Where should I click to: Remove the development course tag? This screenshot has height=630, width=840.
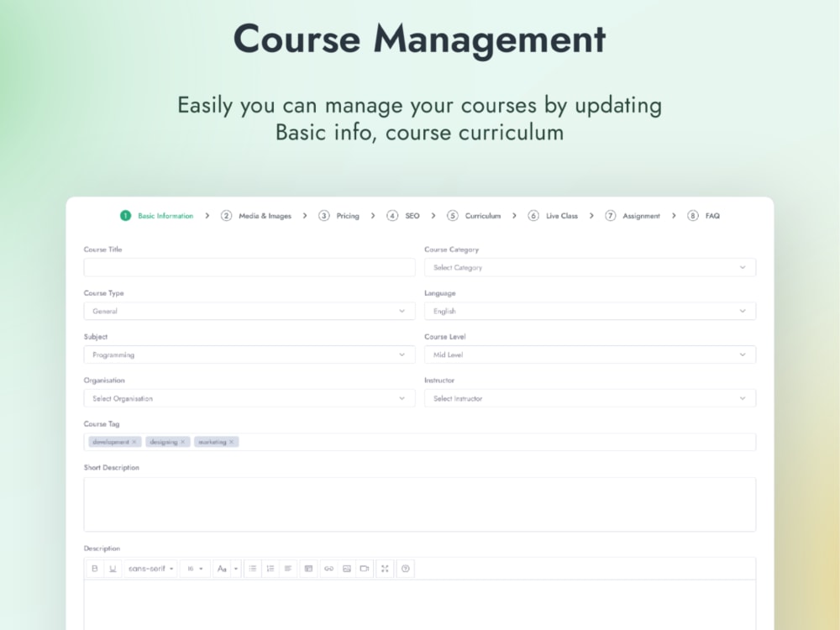(134, 441)
